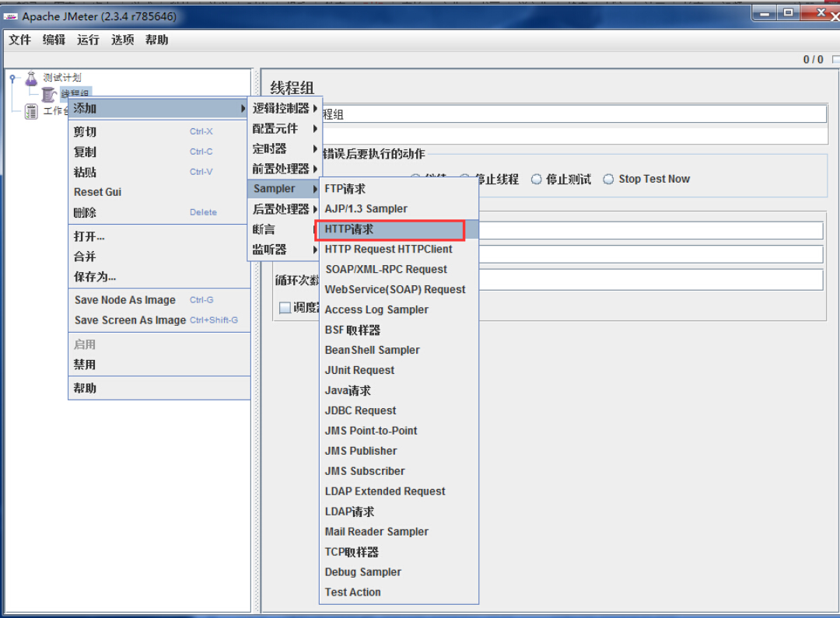Select the Stop Test Now radio button

pyautogui.click(x=608, y=180)
